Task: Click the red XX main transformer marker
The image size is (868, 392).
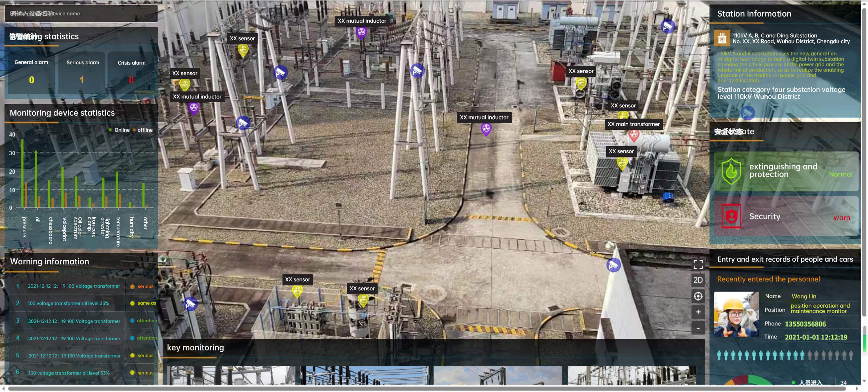Action: click(x=634, y=135)
